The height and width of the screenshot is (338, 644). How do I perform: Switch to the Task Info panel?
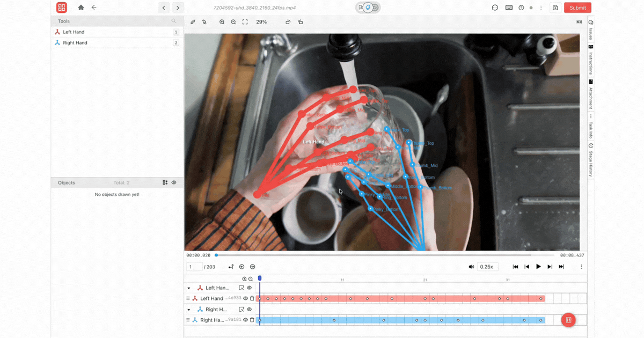590,127
